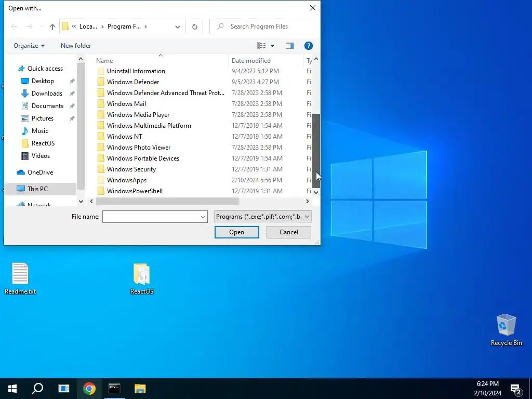Toggle the preview pane icon
Viewport: 532px width, 399px height.
[290, 46]
